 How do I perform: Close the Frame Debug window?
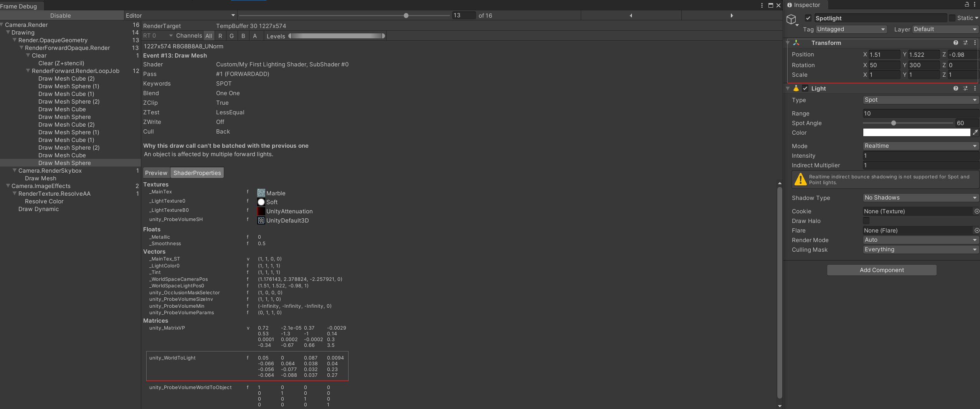coord(778,5)
